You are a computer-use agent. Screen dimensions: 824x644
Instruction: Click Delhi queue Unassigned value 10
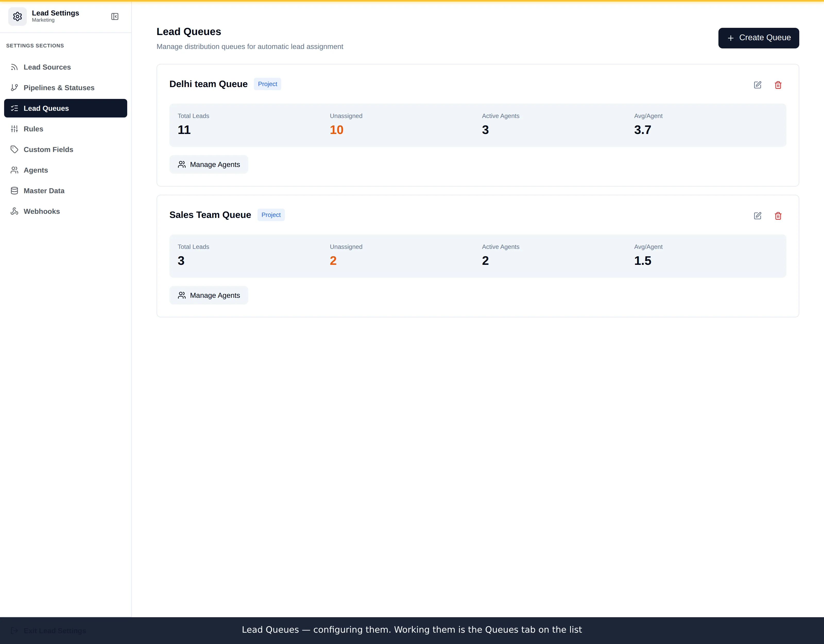click(337, 130)
